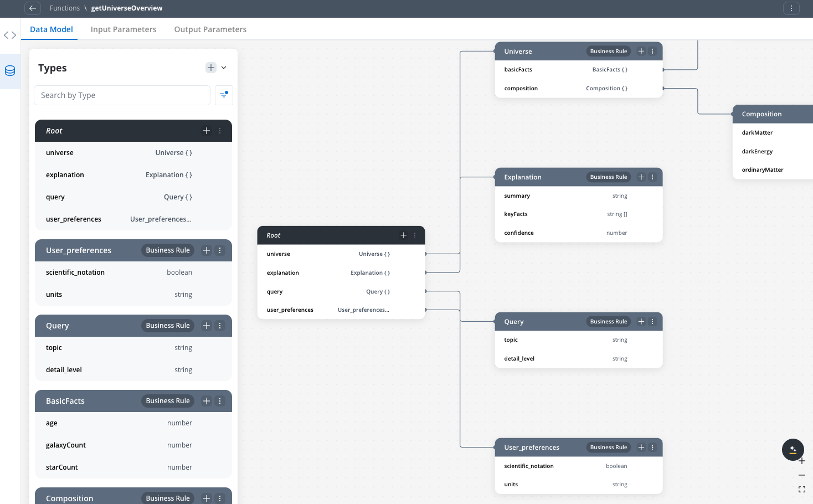813x504 pixels.
Task: Add a field to BasicFacts in Types panel
Action: [207, 401]
